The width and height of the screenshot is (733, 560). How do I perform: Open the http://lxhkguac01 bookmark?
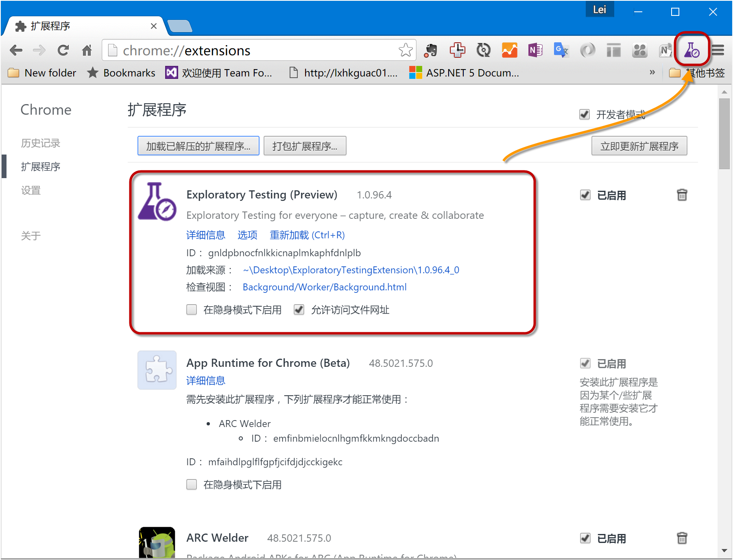click(x=343, y=73)
